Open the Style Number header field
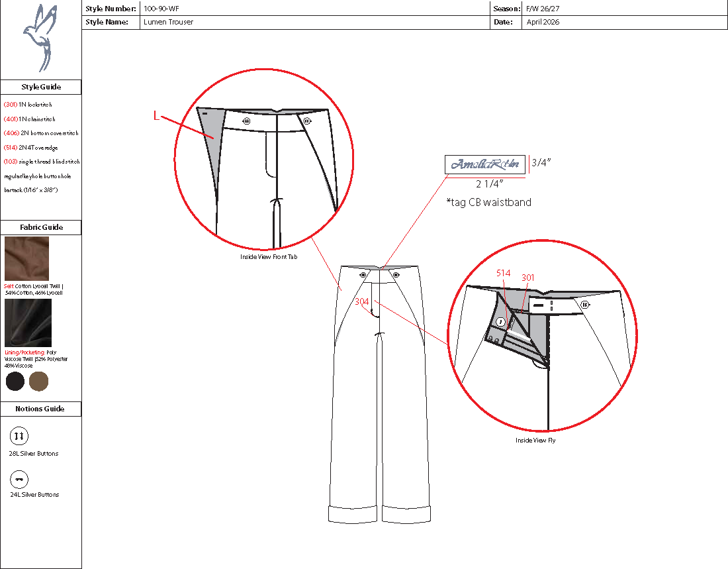The image size is (728, 569). click(109, 9)
